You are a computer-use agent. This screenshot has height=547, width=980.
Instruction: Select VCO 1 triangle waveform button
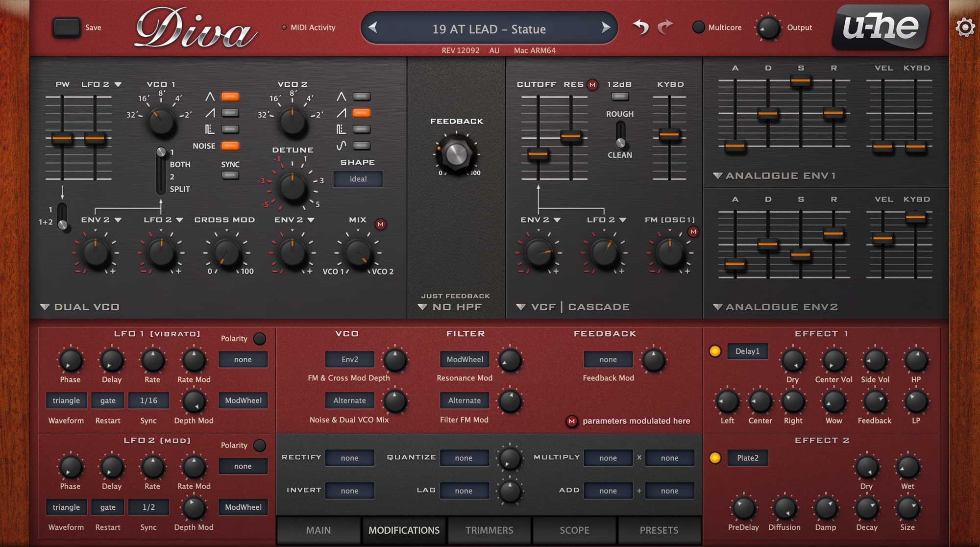coord(230,97)
